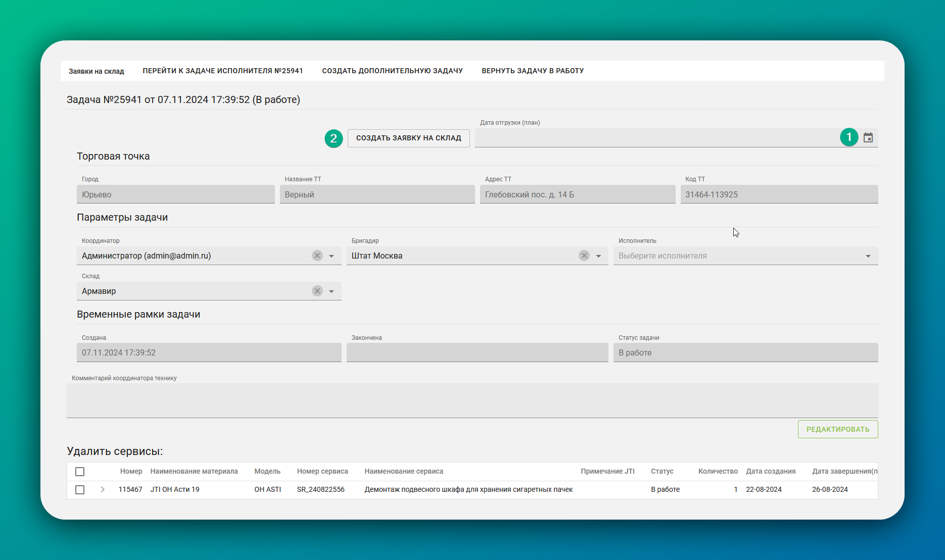Clear the Координатор field selection

point(317,256)
